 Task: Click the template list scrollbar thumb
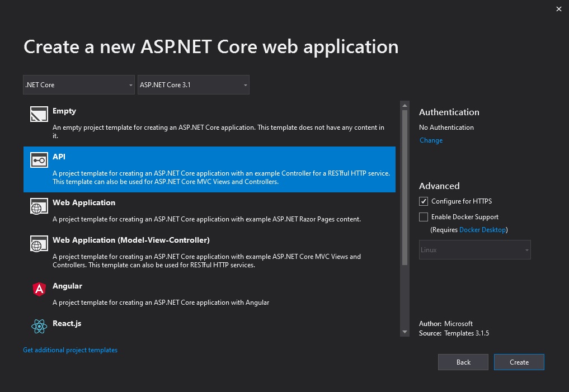click(x=405, y=187)
